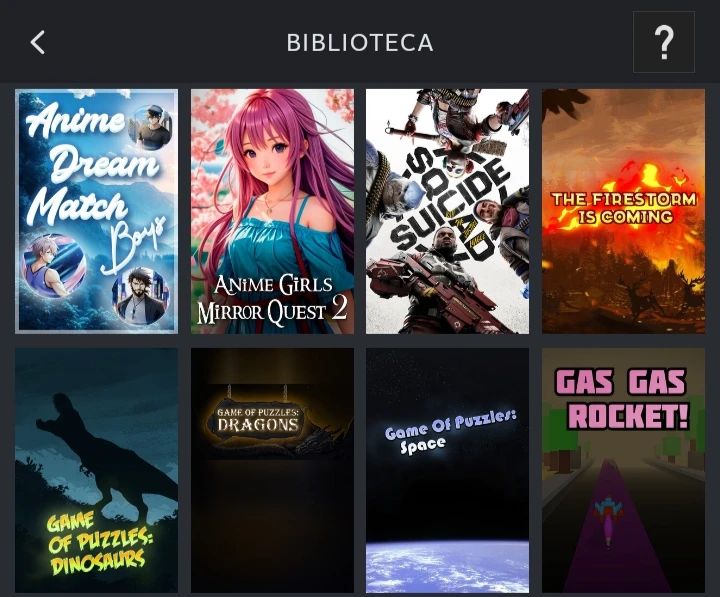The width and height of the screenshot is (720, 597).
Task: Open help with the question mark icon
Action: pos(664,42)
